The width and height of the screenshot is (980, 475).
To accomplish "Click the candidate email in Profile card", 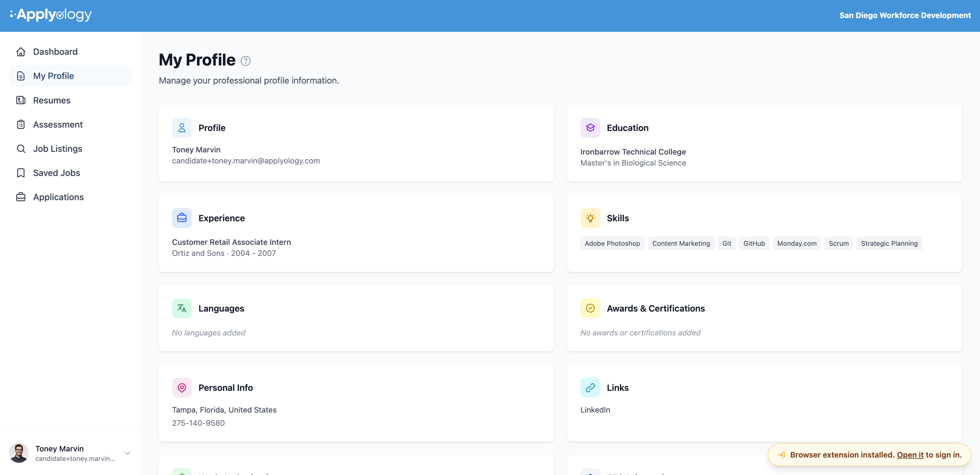I will pos(246,161).
